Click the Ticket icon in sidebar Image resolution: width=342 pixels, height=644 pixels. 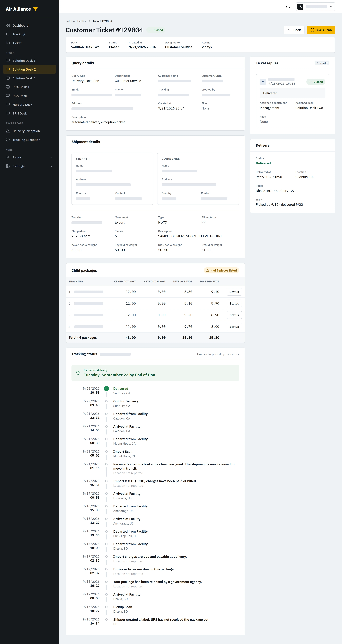[x=8, y=43]
